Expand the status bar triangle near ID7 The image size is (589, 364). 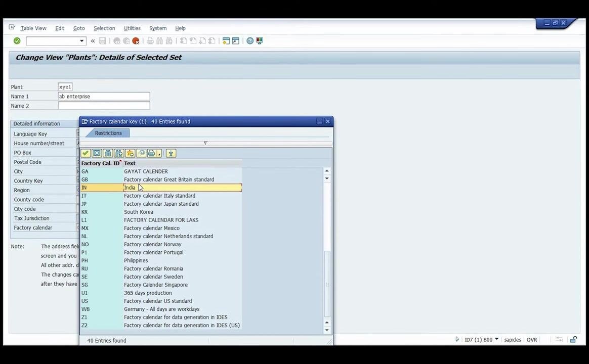coord(457,339)
